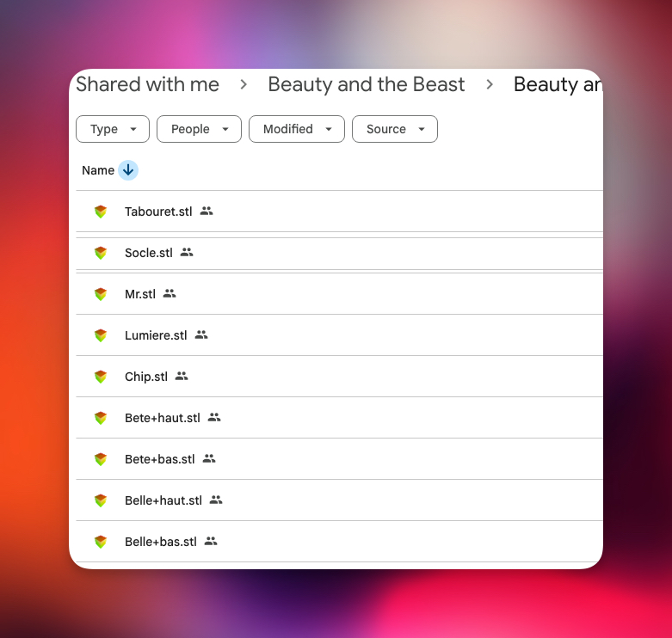Click the Belle+haut.stl file type icon
Screen dimensions: 672x638
pyautogui.click(x=101, y=500)
